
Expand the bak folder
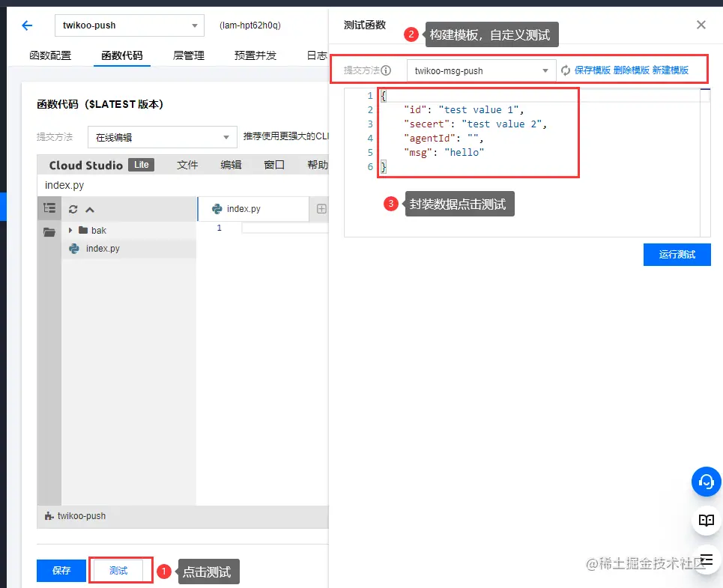point(70,230)
